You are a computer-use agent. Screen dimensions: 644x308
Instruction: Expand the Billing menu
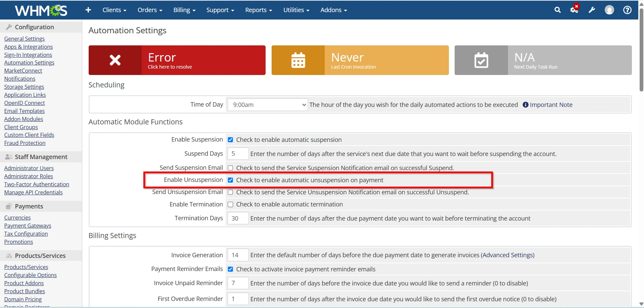pos(184,10)
